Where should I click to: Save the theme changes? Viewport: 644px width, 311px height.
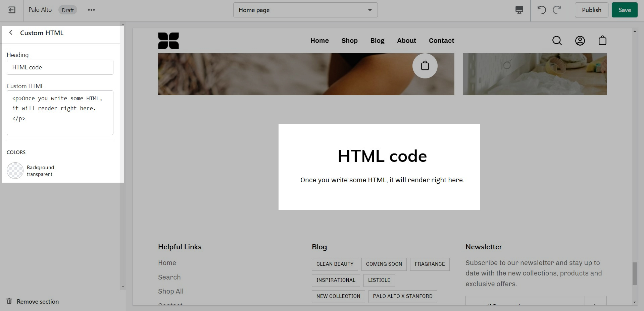pos(624,10)
